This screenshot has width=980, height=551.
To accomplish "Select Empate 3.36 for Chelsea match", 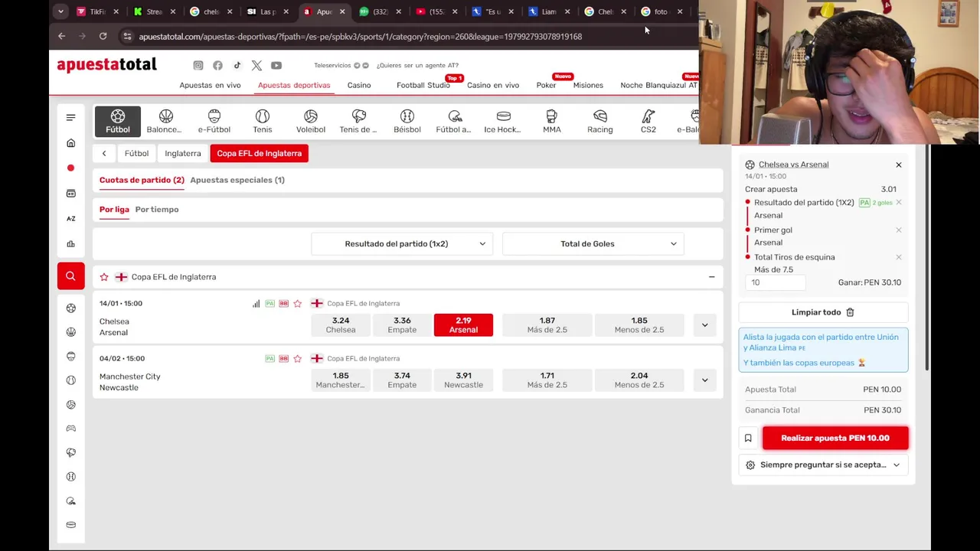I will (402, 325).
